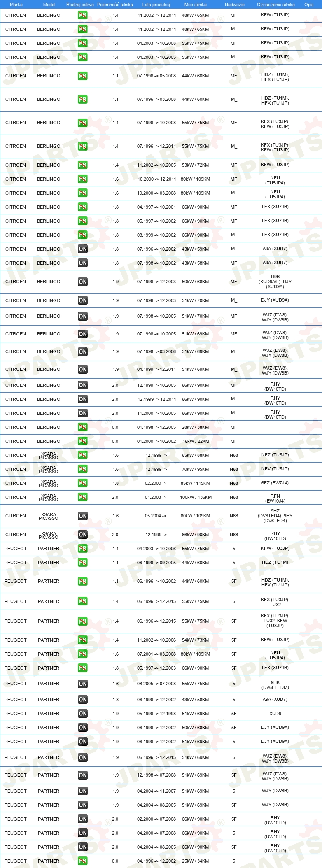Click the Moc silnika column header
Screen dimensions: 322x868
pos(196,5)
